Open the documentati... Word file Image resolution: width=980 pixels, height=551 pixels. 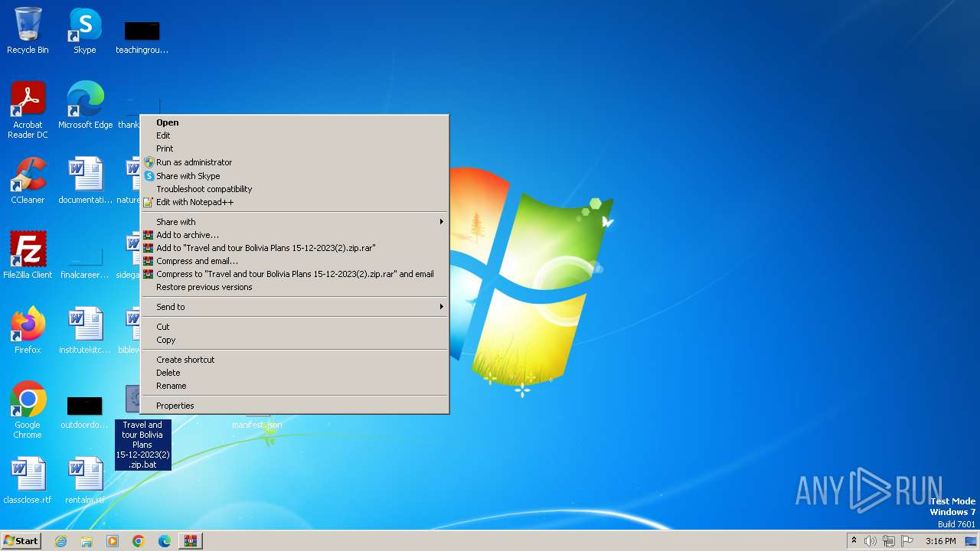pos(85,181)
